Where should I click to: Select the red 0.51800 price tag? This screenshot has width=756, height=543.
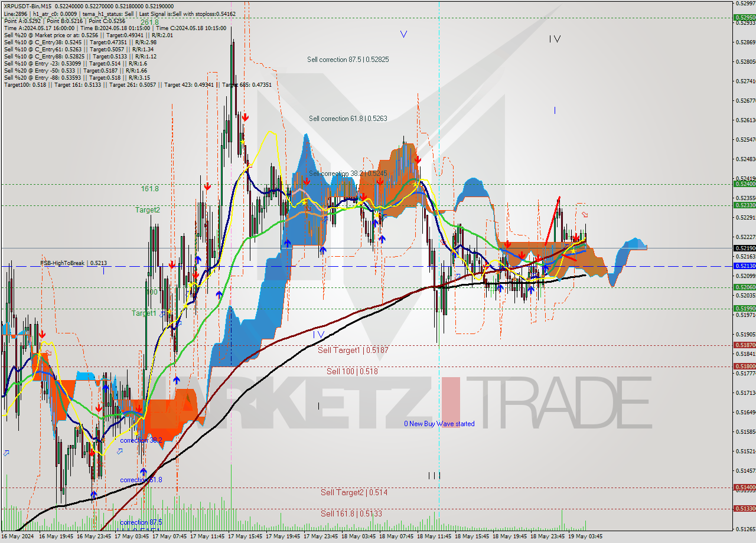click(745, 367)
